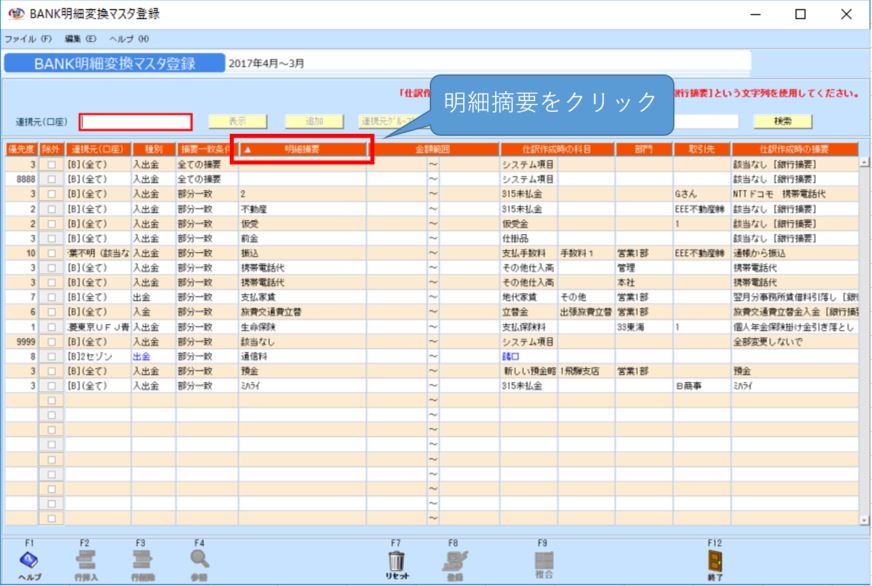Click the F9 複合 icon
This screenshot has height=586, width=872.
542,561
